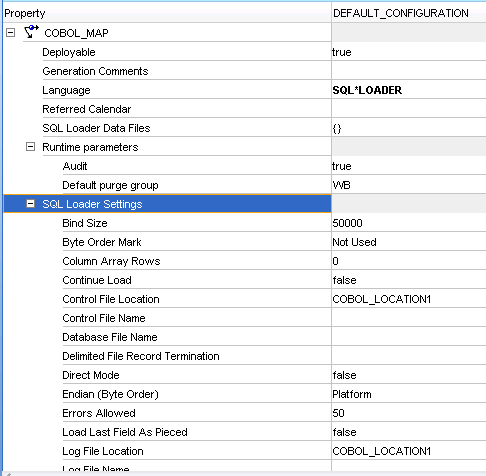Click Load Last Field As Pieced false value
This screenshot has height=476, width=486.
click(344, 432)
